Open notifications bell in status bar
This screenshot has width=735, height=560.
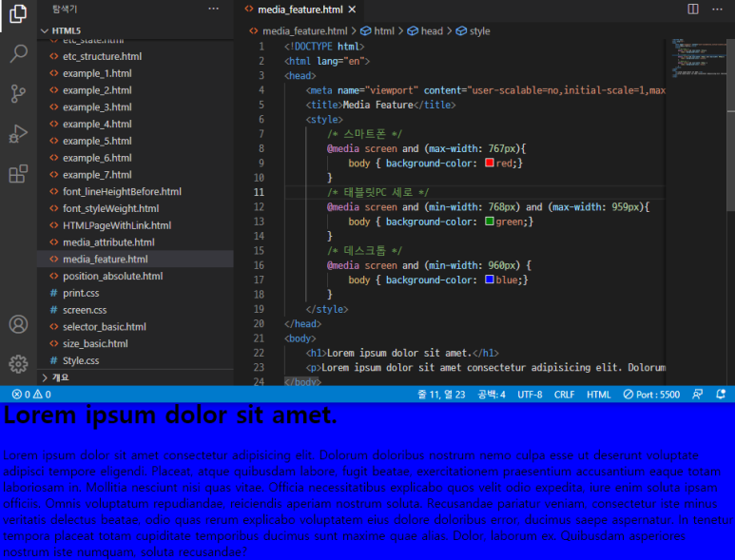pos(721,395)
